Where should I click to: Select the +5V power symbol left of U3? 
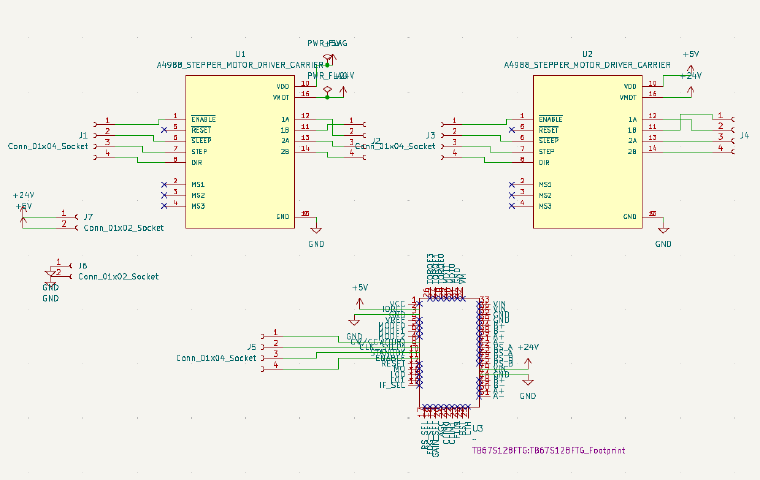pos(359,303)
